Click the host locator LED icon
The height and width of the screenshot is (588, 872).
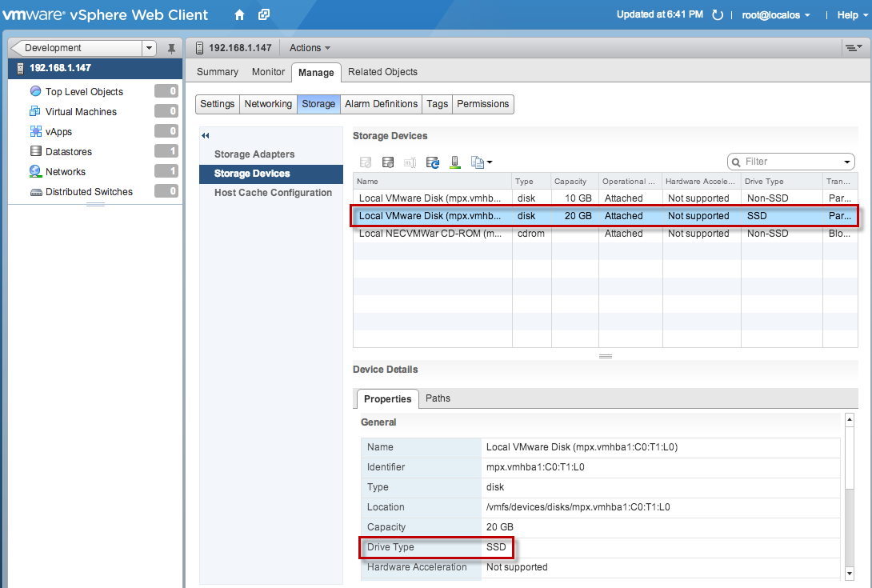coord(455,162)
